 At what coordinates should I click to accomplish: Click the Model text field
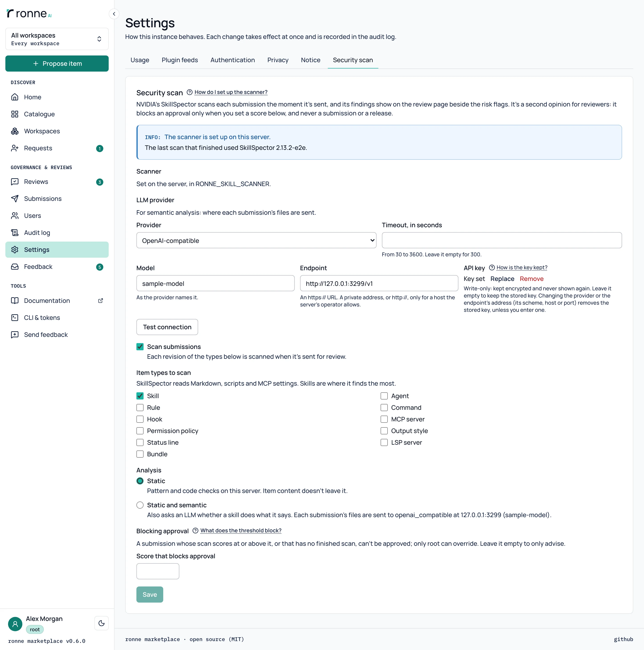click(216, 283)
